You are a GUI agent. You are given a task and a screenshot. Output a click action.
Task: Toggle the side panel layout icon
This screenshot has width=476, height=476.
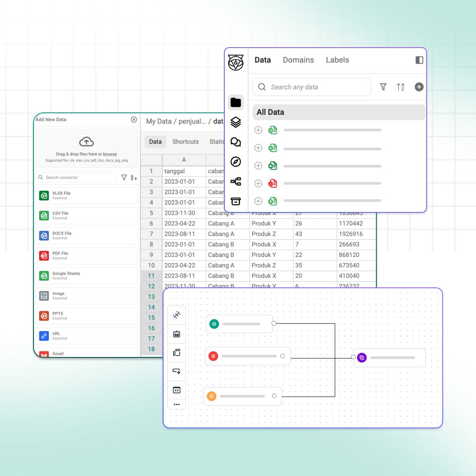click(419, 60)
